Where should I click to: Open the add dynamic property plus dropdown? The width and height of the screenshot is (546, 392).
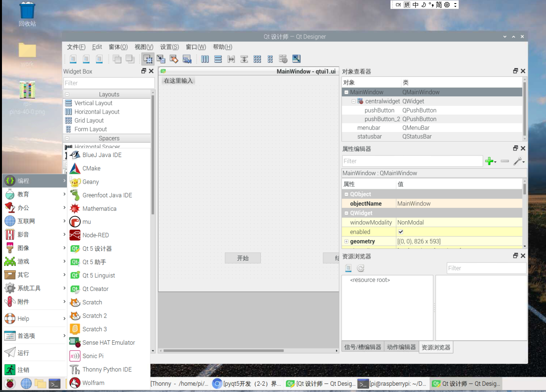(x=491, y=161)
